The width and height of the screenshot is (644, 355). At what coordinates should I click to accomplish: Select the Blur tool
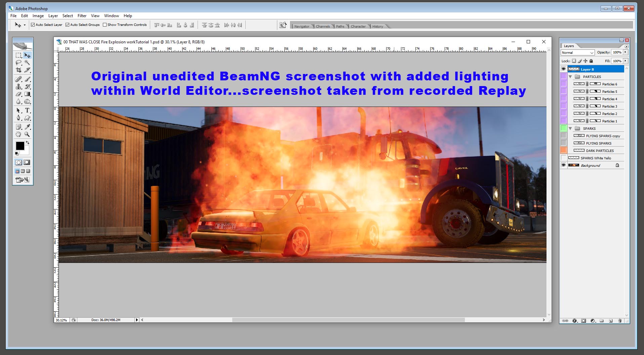18,102
